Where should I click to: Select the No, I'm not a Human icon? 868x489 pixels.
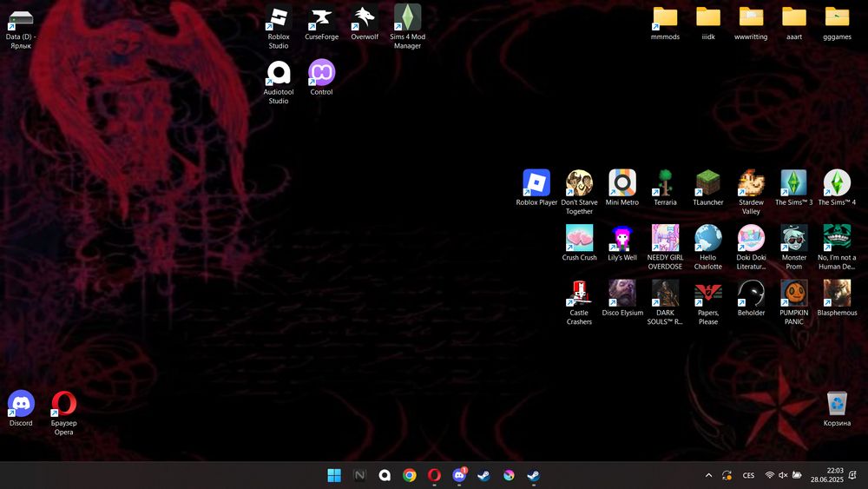(x=837, y=248)
